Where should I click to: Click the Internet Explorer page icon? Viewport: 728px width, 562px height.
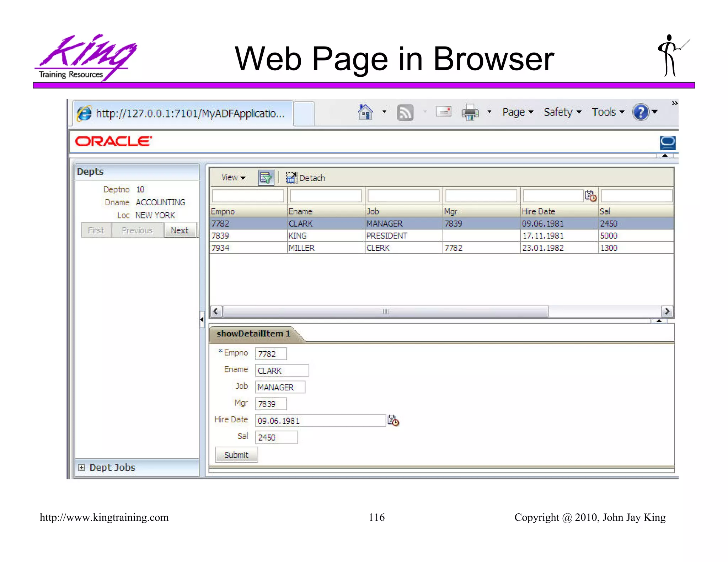(x=84, y=114)
